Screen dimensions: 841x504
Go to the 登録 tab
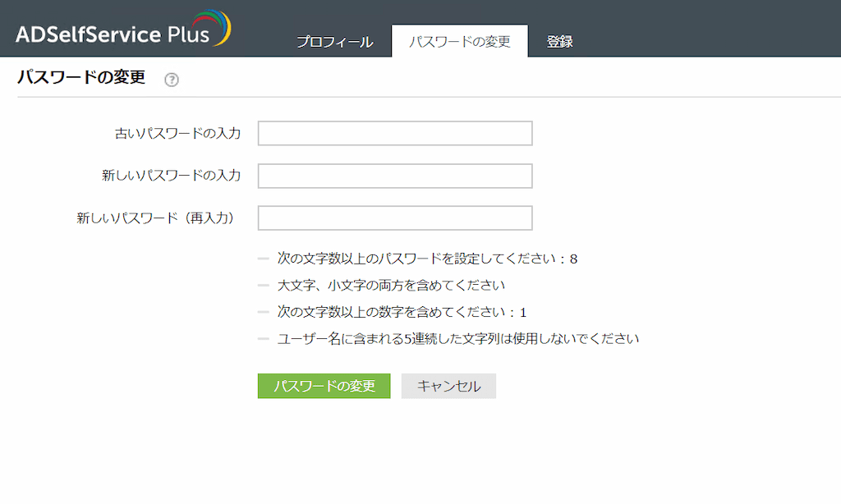pyautogui.click(x=560, y=42)
